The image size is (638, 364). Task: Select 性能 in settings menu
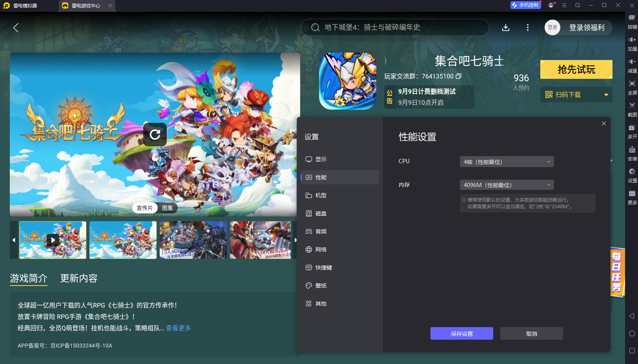pyautogui.click(x=340, y=177)
